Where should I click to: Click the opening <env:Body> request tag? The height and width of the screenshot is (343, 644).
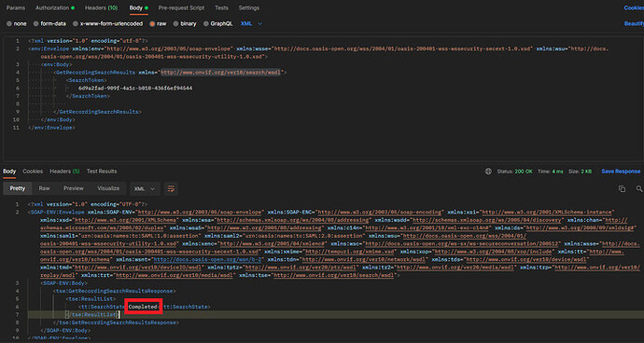point(57,65)
